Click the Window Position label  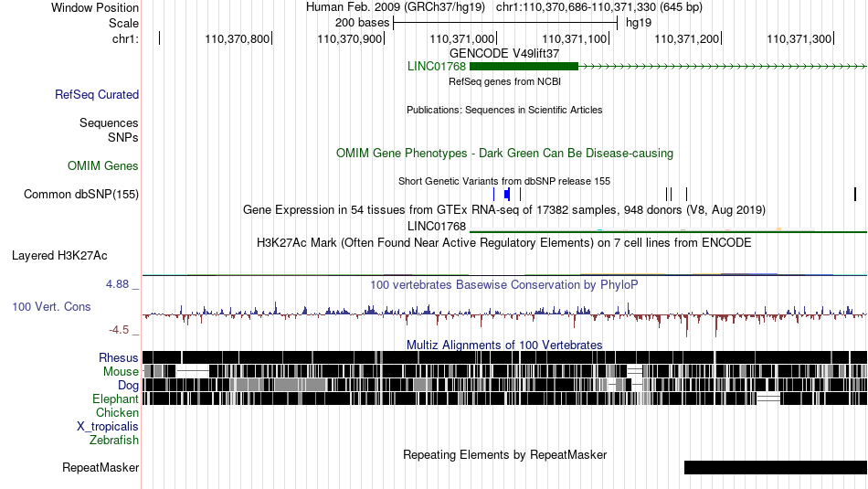(95, 7)
